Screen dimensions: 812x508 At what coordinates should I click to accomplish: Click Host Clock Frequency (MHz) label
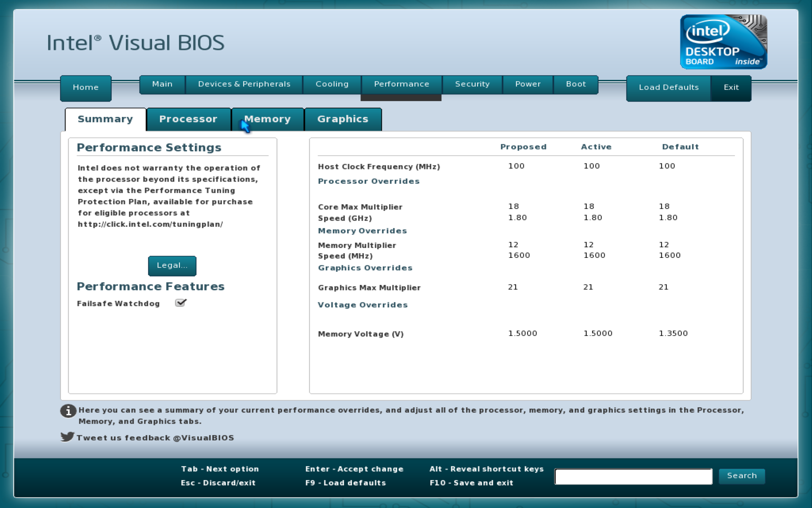(x=379, y=167)
